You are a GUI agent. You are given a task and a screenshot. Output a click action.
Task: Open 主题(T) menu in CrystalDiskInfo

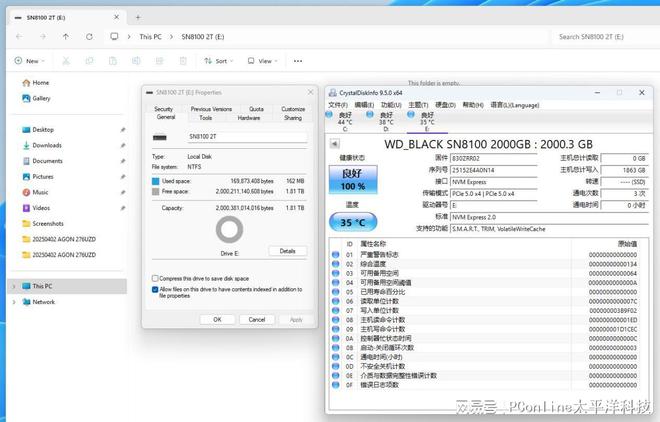tap(418, 105)
